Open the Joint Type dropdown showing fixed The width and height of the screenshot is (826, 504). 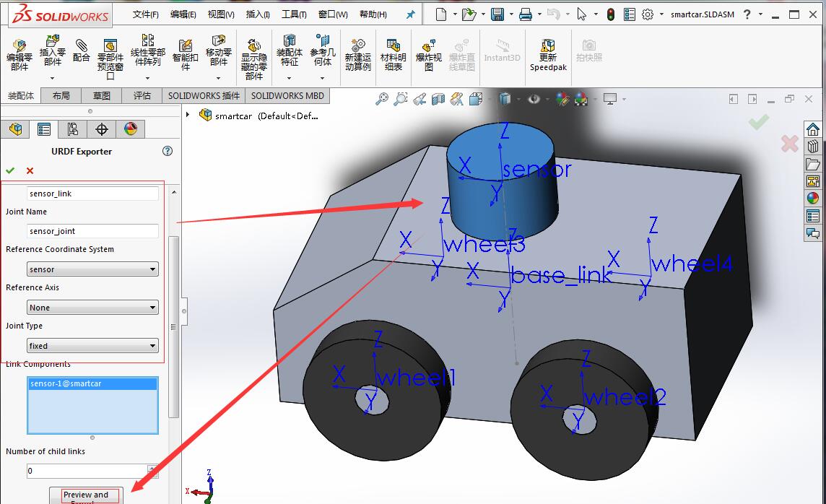[92, 346]
